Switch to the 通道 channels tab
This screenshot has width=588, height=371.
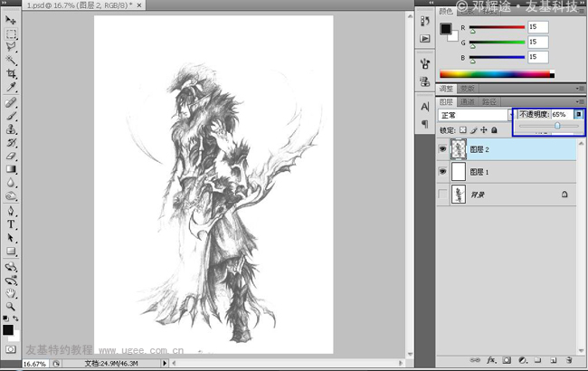point(468,102)
